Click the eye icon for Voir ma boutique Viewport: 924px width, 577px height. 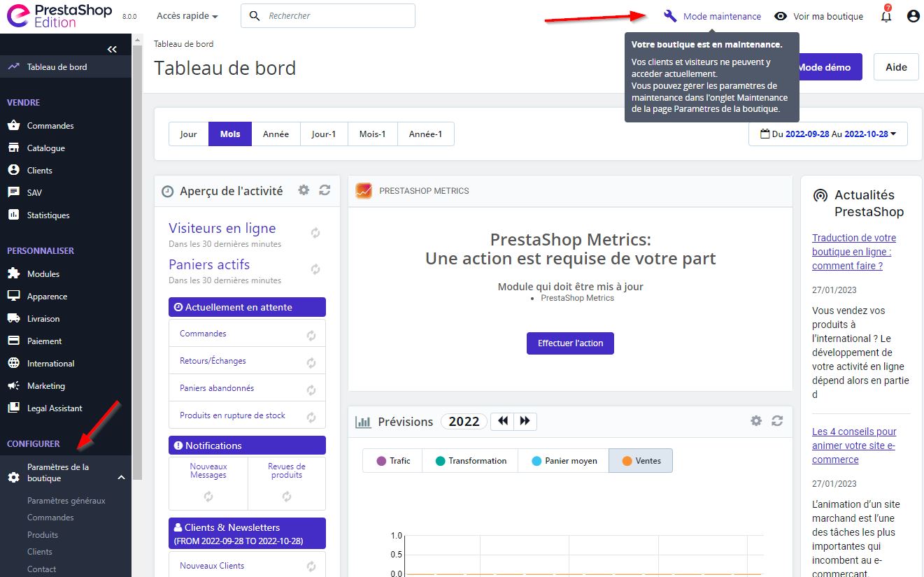coord(781,16)
